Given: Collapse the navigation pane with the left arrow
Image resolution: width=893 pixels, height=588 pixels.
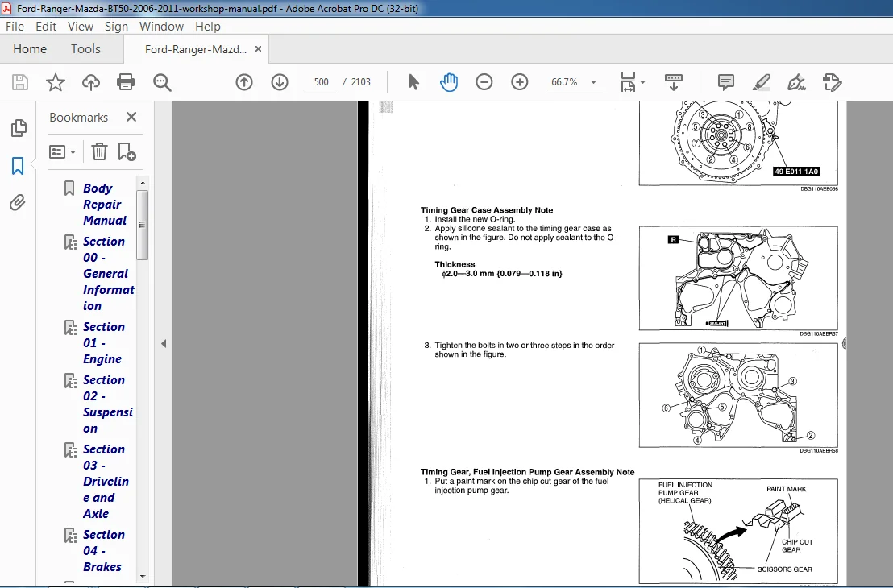Looking at the screenshot, I should click(164, 344).
